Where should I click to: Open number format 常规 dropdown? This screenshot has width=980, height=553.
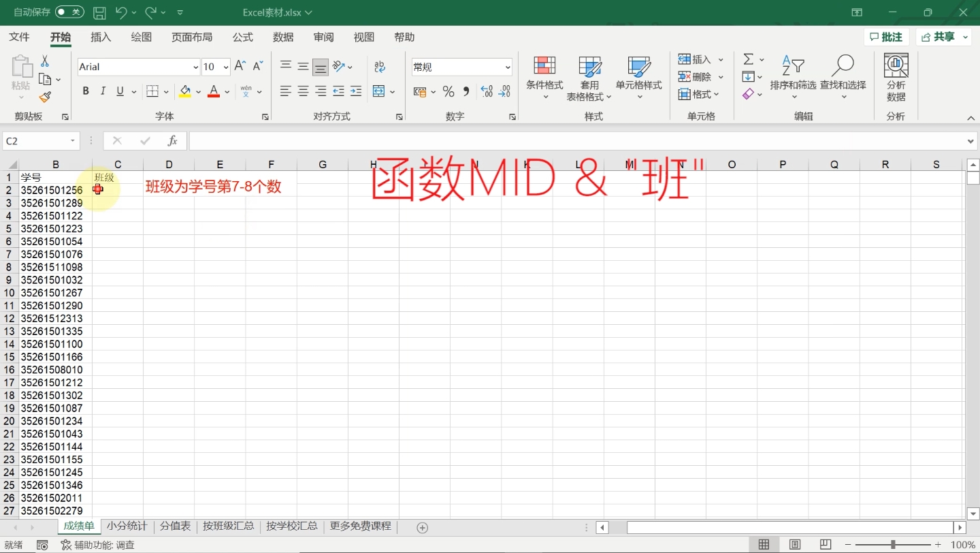point(508,67)
